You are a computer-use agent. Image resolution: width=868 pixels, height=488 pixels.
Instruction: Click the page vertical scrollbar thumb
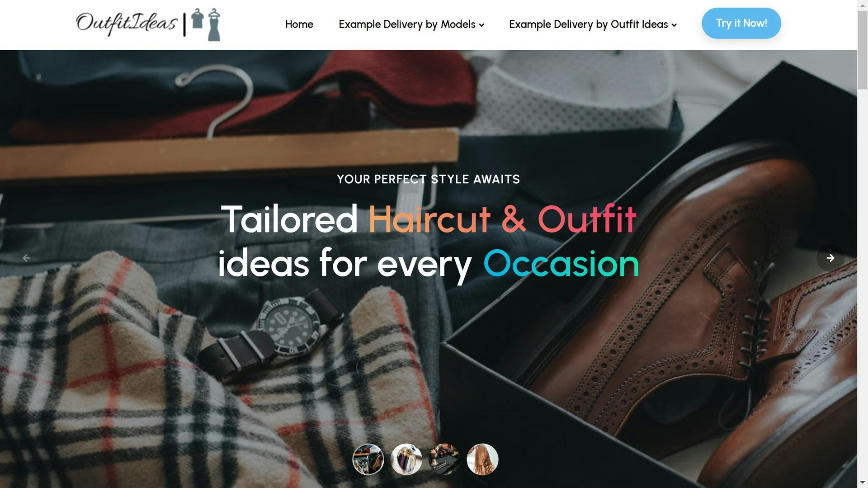tap(863, 48)
